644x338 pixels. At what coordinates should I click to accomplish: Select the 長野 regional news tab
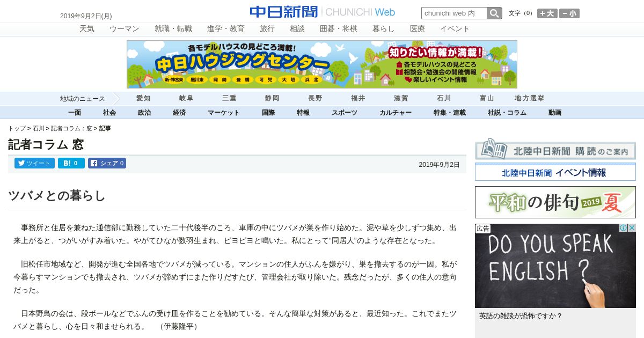[x=315, y=99]
